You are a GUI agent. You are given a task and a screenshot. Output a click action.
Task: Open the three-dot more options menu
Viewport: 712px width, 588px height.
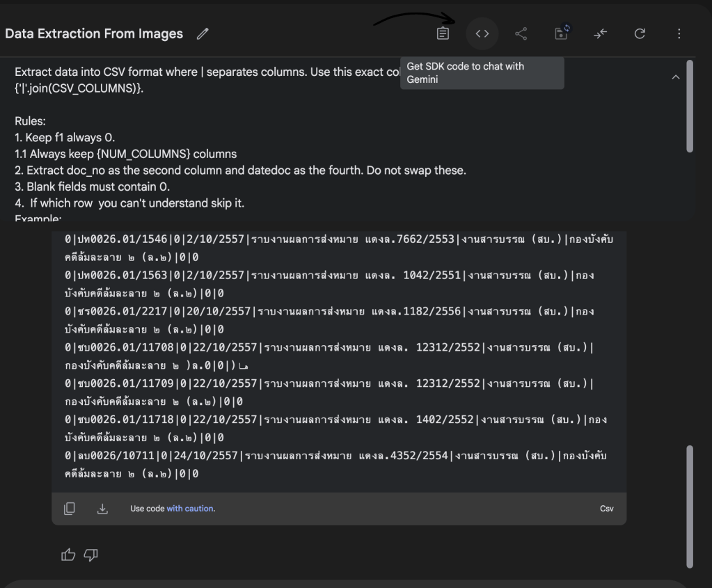coord(679,33)
